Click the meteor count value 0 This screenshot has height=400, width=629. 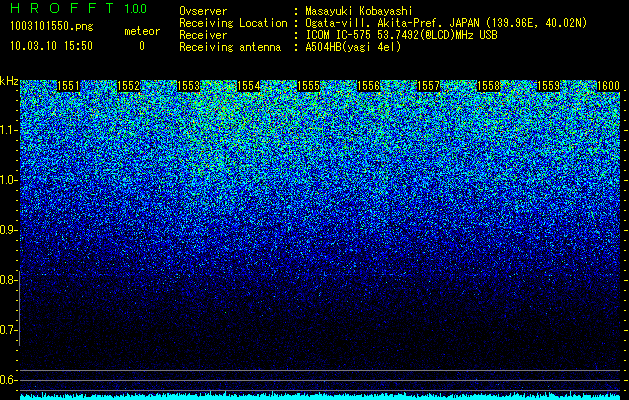point(142,46)
